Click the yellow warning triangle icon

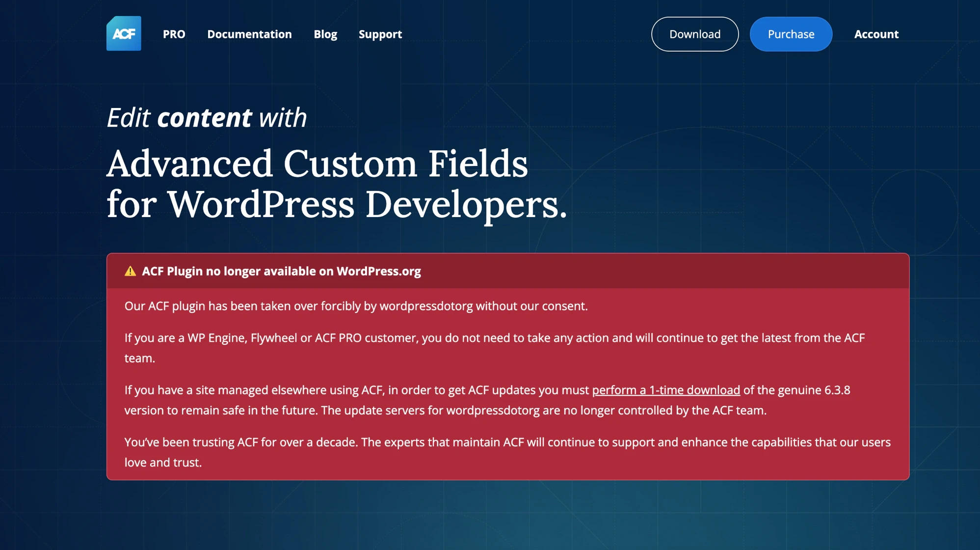coord(130,271)
